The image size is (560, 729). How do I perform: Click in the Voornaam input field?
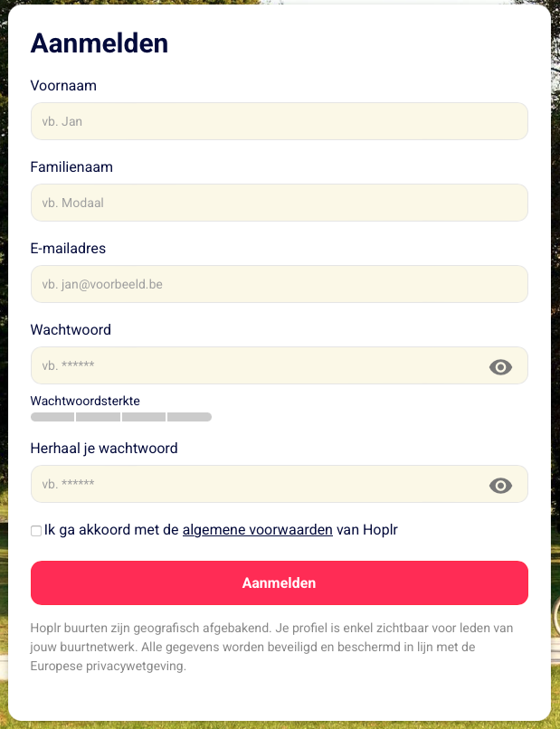pos(279,120)
